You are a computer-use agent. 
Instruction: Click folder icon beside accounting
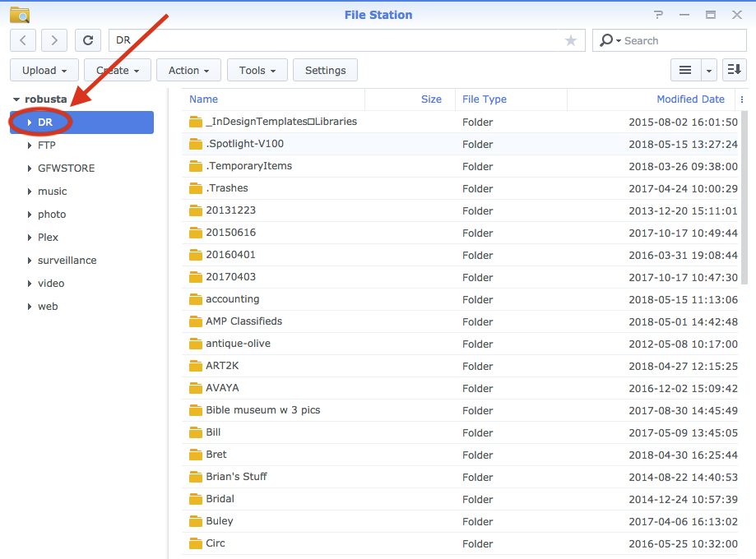click(195, 299)
